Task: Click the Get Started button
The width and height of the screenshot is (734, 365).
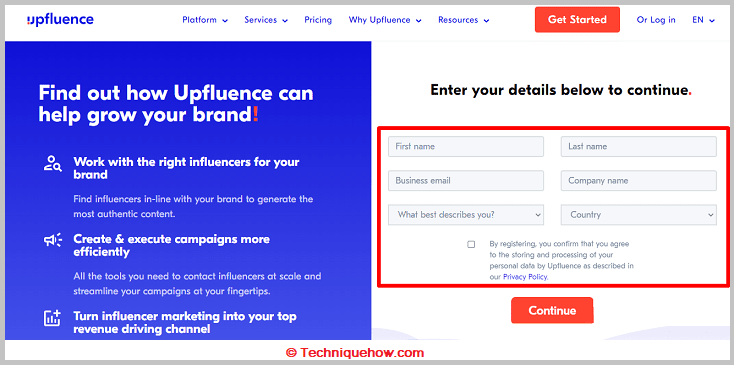Action: 577,20
